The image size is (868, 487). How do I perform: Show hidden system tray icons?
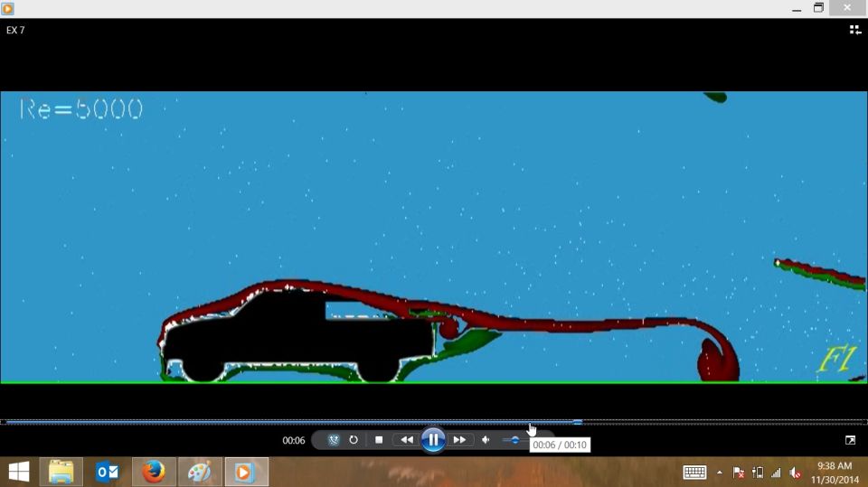tap(719, 473)
